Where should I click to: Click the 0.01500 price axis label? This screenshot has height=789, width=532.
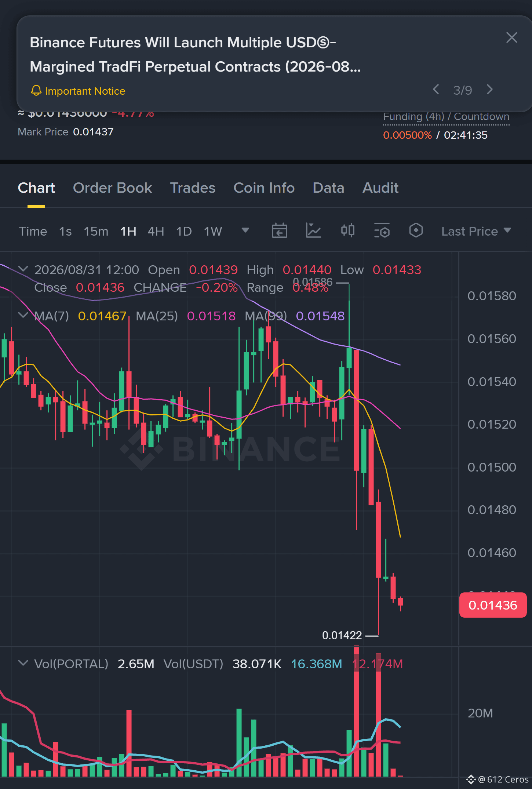point(492,467)
